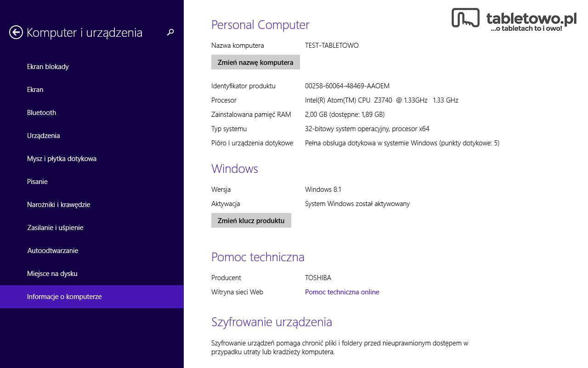
Task: Click the Pomoc techniczna heading
Action: (x=258, y=257)
